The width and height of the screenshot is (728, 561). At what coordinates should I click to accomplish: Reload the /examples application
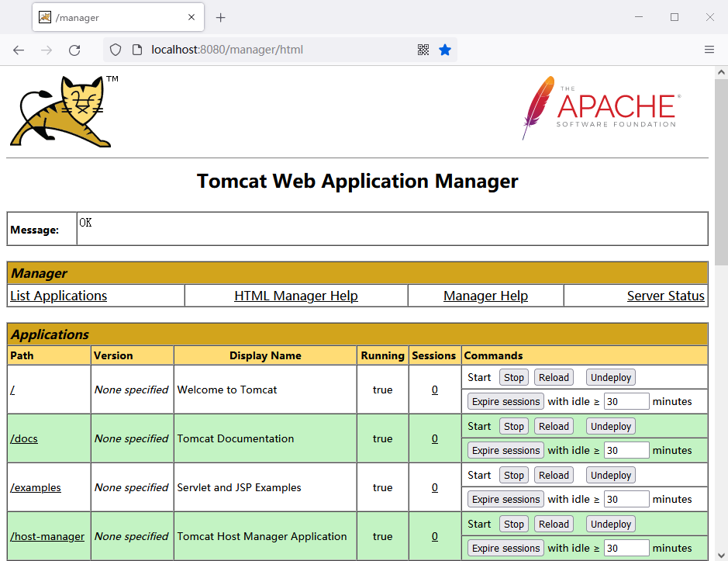[554, 475]
